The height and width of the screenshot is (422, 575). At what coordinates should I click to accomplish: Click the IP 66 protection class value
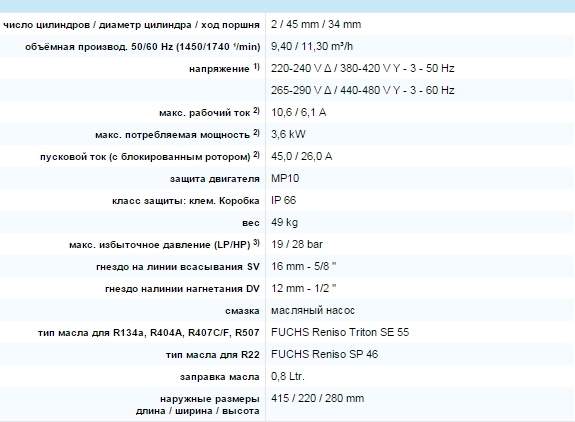(x=283, y=201)
